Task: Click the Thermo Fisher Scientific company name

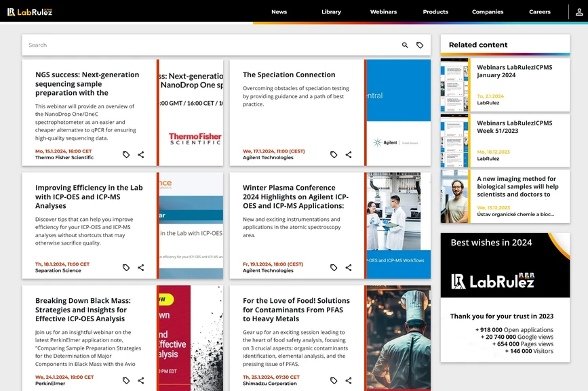Action: (64, 158)
